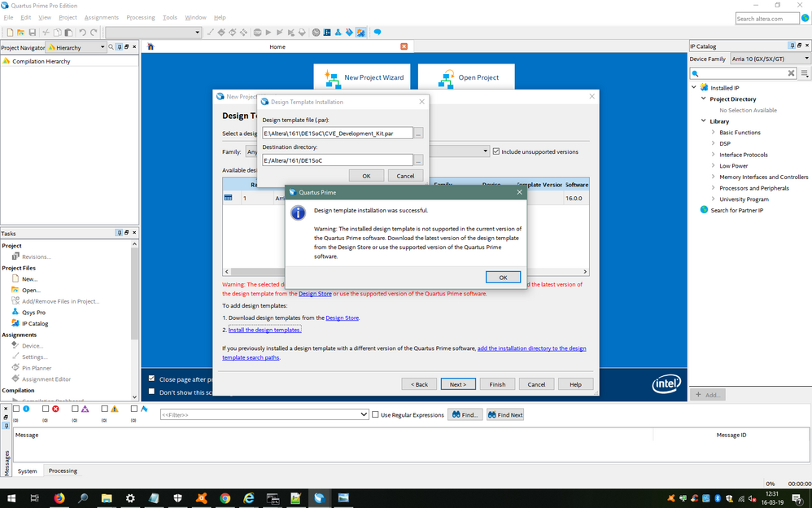Click the Undo arrow icon
Viewport: 812px width, 508px height.
(82, 32)
